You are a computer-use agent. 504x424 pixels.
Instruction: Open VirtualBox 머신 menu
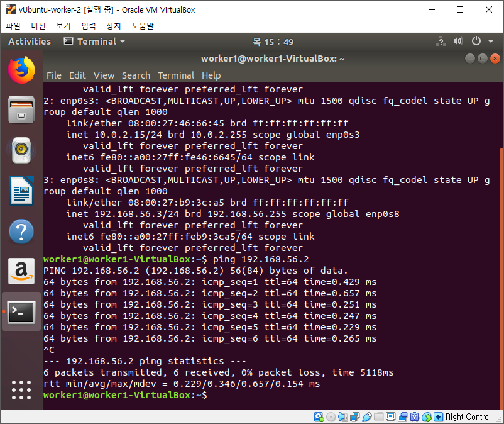(38, 25)
